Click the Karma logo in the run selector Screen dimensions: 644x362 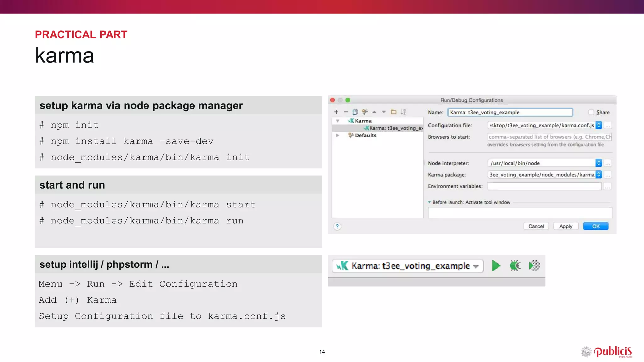(x=342, y=266)
